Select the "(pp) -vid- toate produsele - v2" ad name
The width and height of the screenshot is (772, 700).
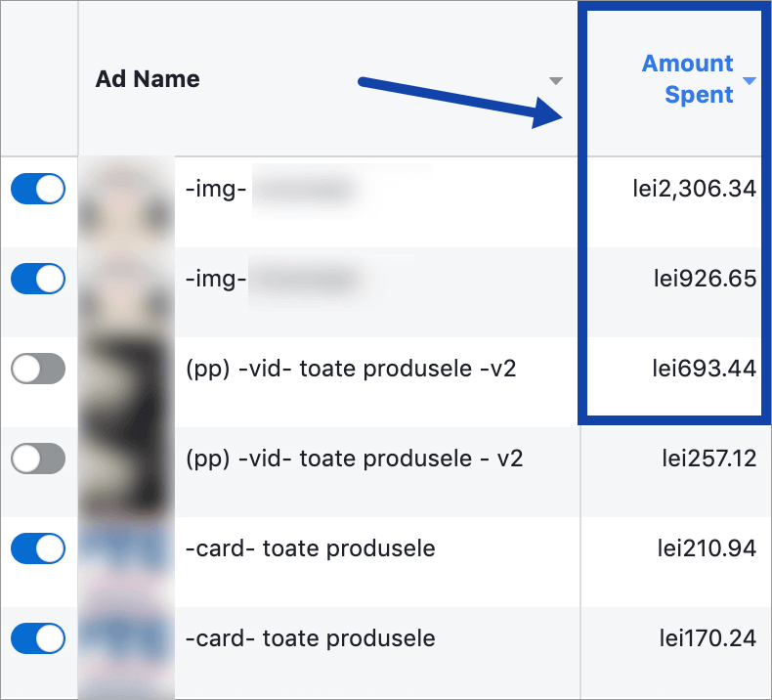[354, 459]
